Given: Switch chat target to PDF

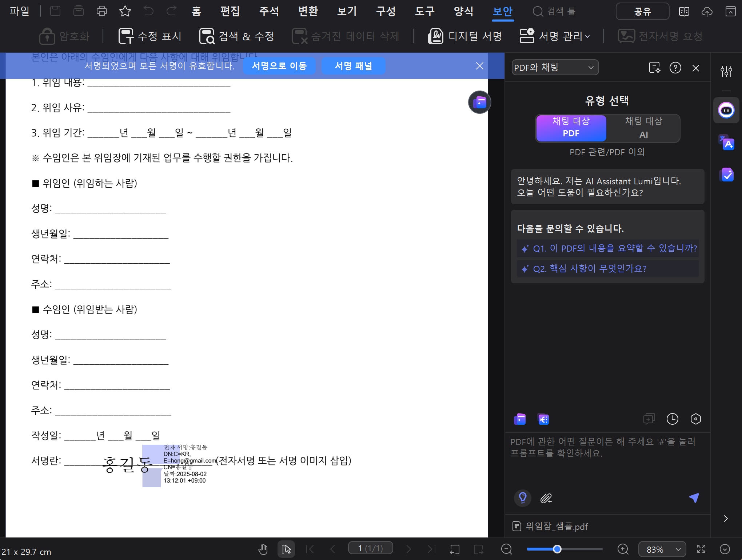Looking at the screenshot, I should (x=571, y=127).
